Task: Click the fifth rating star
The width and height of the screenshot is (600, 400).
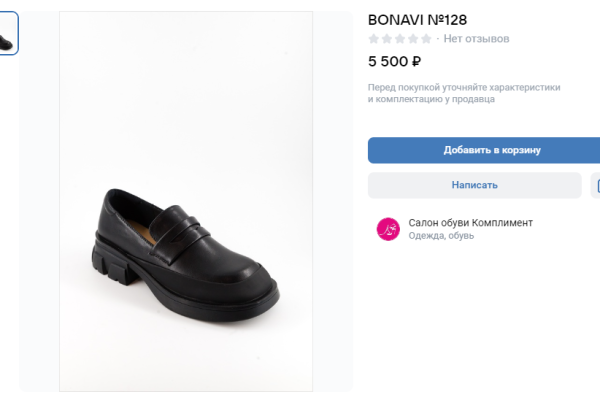Action: (x=426, y=39)
